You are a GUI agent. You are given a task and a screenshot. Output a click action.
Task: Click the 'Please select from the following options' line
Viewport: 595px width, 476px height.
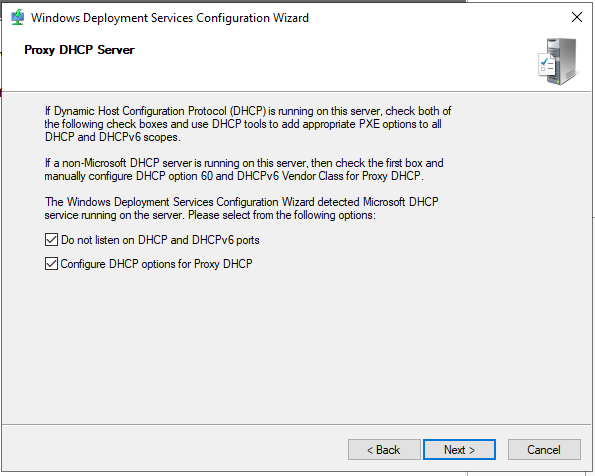coord(282,215)
